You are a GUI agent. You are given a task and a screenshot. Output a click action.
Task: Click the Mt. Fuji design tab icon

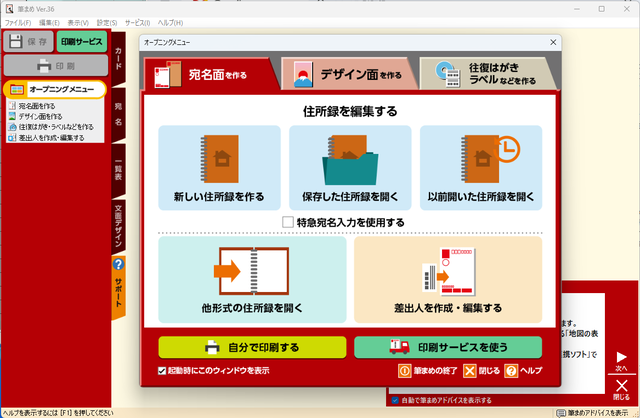(x=303, y=75)
